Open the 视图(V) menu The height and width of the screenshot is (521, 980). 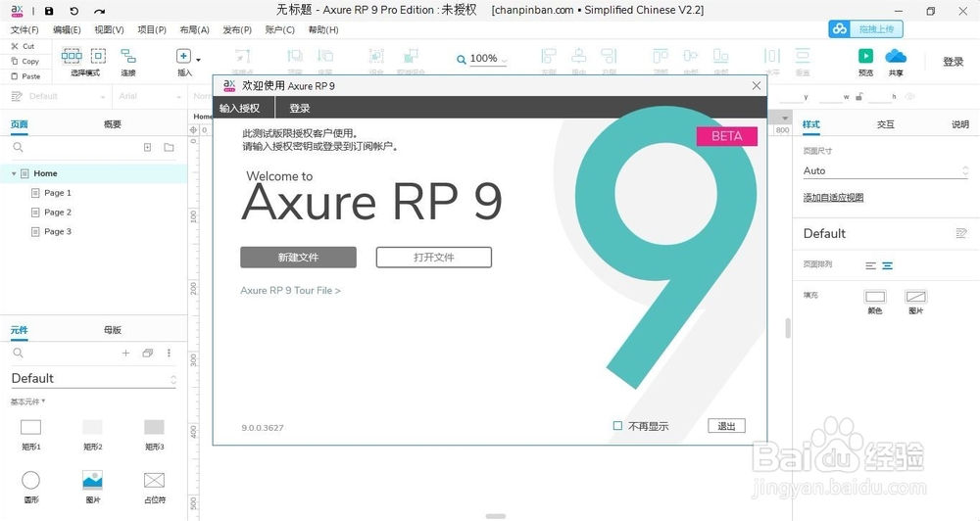(x=110, y=29)
